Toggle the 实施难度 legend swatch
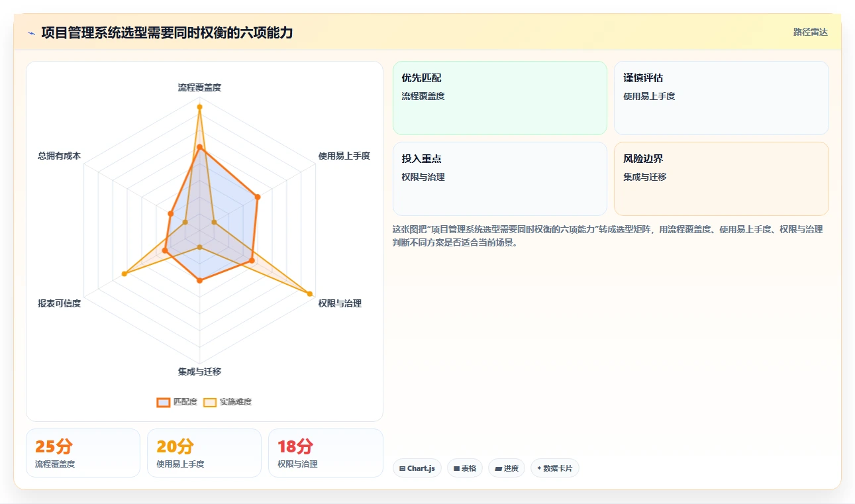 point(210,402)
